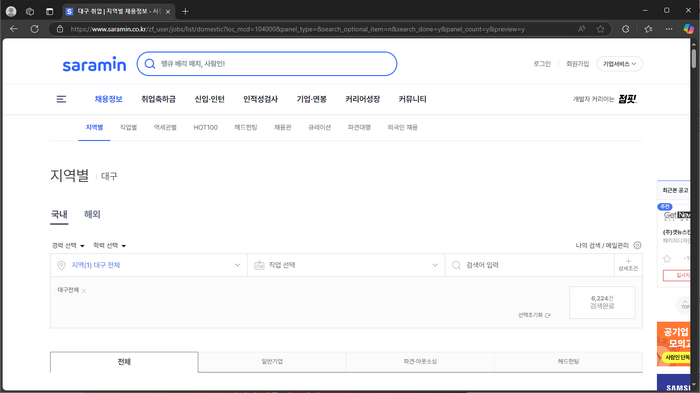Open a new tab with plus icon
Image resolution: width=700 pixels, height=393 pixels.
click(x=185, y=12)
